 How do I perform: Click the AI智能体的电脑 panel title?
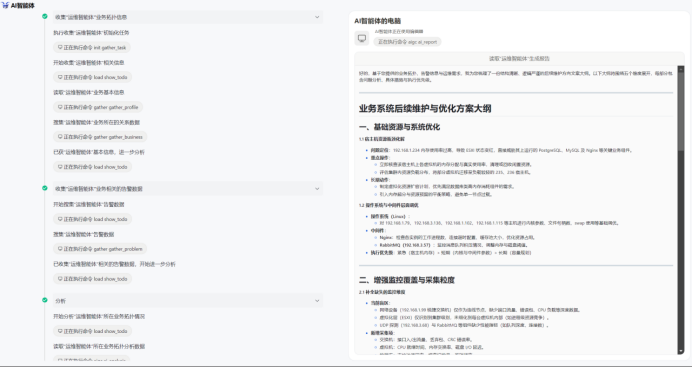(377, 21)
